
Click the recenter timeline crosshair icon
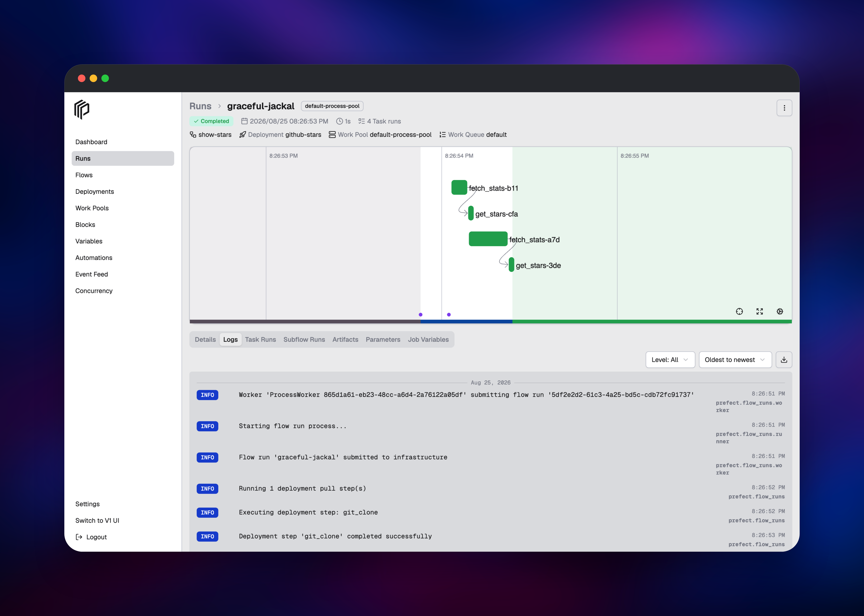point(739,311)
